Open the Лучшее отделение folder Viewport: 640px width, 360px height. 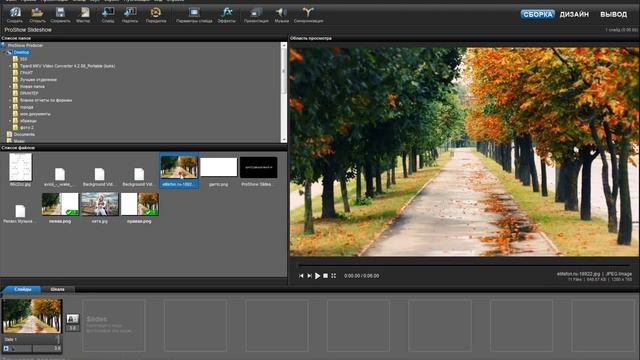pyautogui.click(x=38, y=80)
